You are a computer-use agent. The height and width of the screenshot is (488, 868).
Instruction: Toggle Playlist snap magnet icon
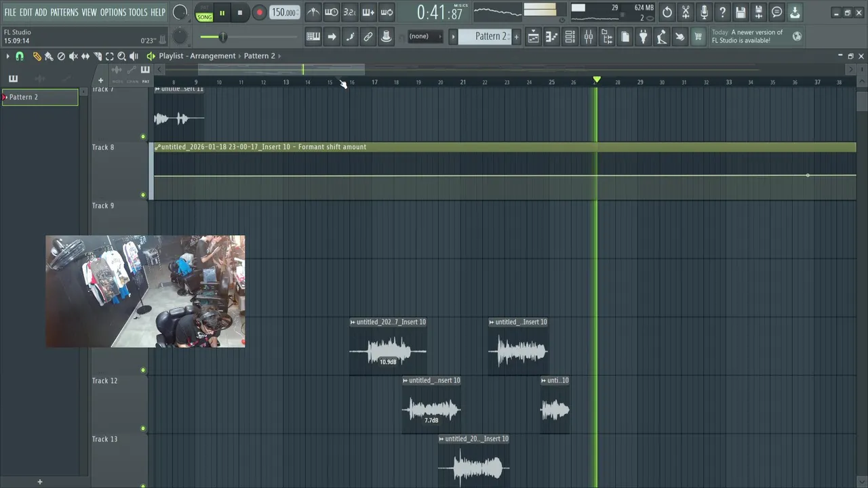[x=20, y=56]
